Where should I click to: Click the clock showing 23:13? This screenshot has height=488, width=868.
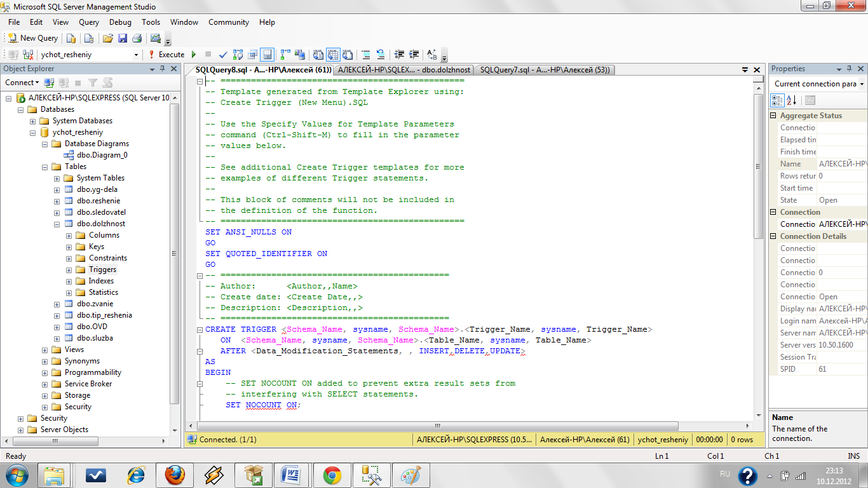[834, 471]
